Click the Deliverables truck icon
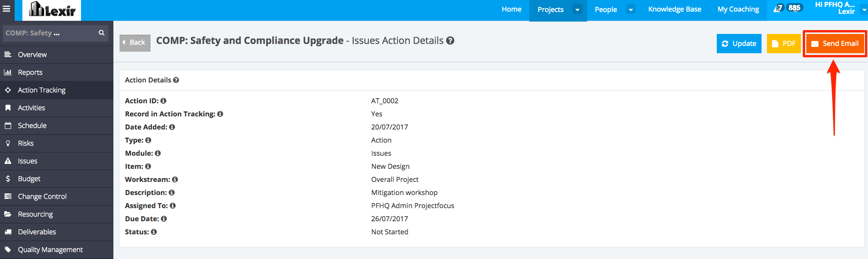Viewport: 868px width, 259px height. tap(8, 232)
